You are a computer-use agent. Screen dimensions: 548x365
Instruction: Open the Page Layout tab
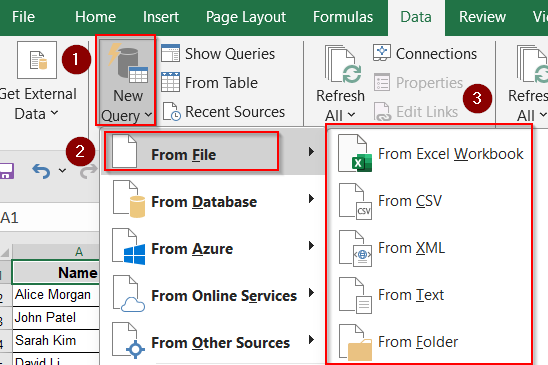pyautogui.click(x=246, y=17)
